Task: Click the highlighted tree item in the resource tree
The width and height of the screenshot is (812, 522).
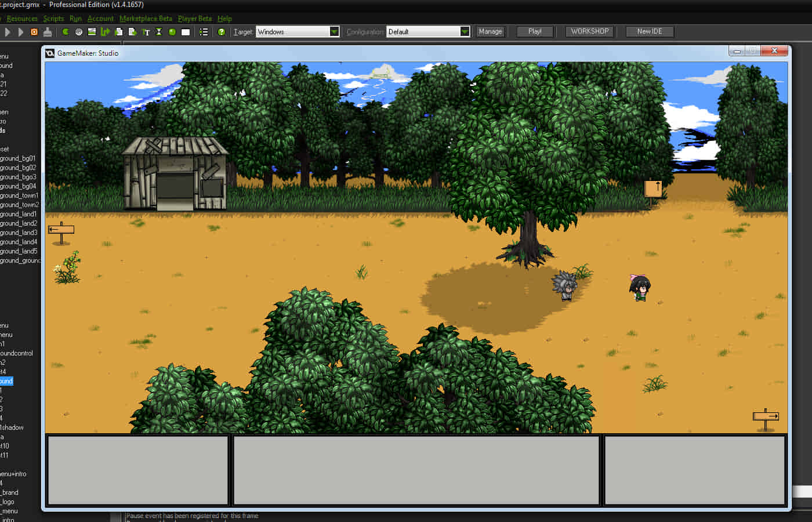Action: pyautogui.click(x=6, y=381)
